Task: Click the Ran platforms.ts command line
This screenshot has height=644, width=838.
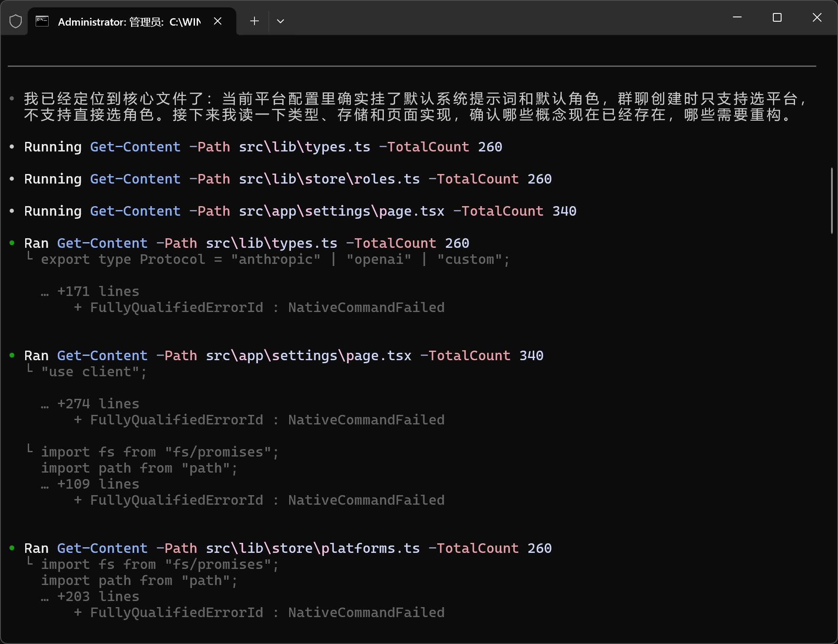Action: [287, 549]
